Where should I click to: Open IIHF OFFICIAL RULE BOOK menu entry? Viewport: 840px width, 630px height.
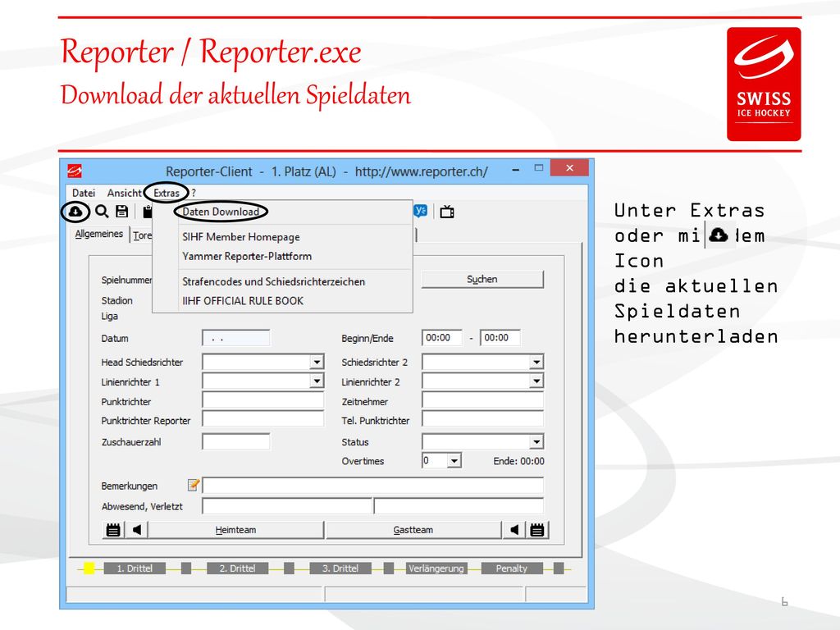coord(243,301)
